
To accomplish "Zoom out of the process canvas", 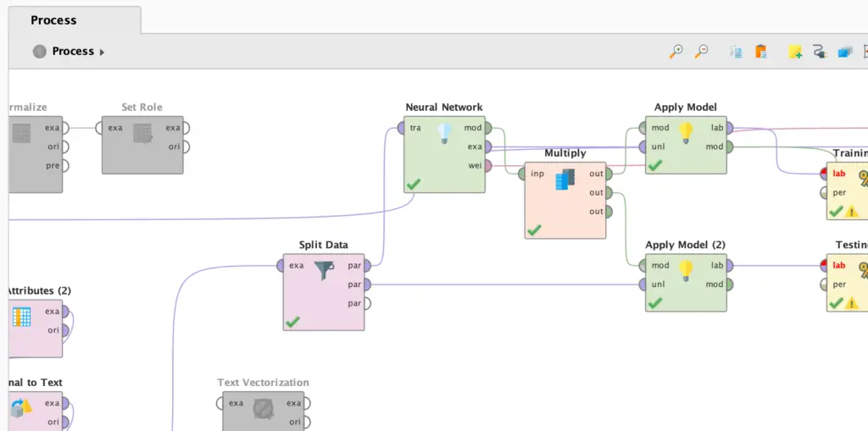I will pyautogui.click(x=701, y=52).
